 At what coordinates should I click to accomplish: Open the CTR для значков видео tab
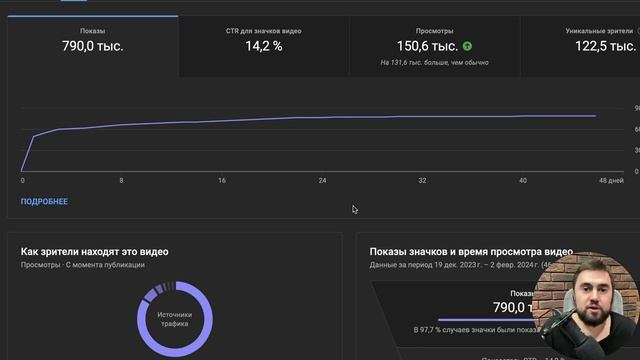pyautogui.click(x=264, y=46)
